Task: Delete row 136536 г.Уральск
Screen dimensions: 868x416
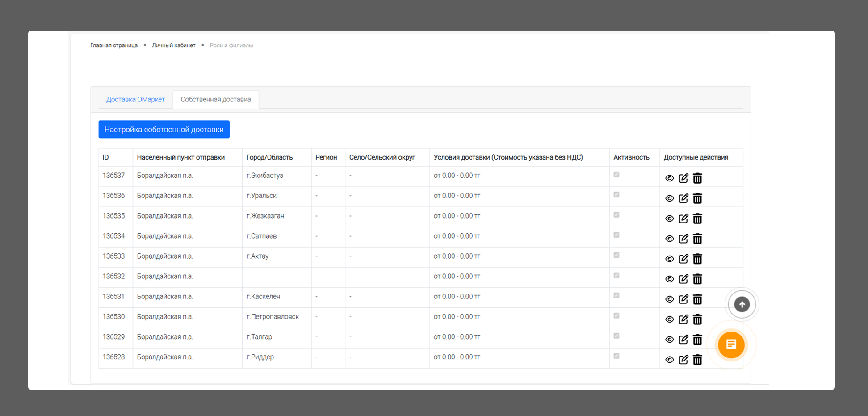Action: click(x=697, y=198)
